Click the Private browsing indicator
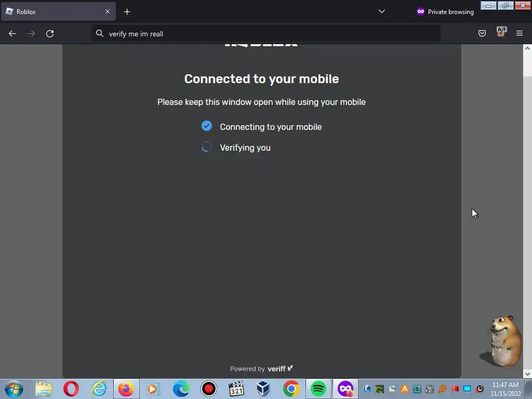Image resolution: width=532 pixels, height=399 pixels. tap(445, 11)
